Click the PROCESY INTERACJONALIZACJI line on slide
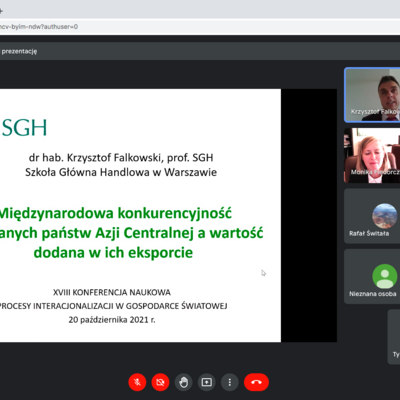Image resolution: width=400 pixels, height=400 pixels. pos(113,306)
